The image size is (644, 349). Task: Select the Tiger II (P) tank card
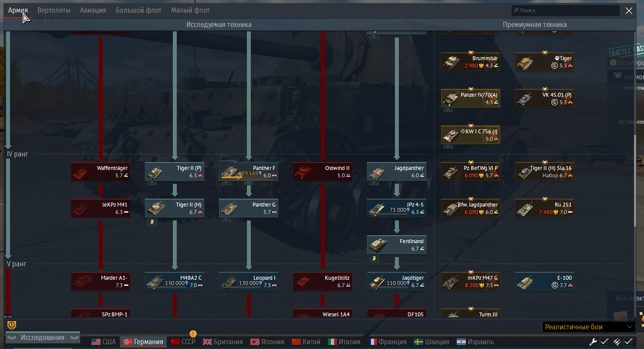[175, 172]
